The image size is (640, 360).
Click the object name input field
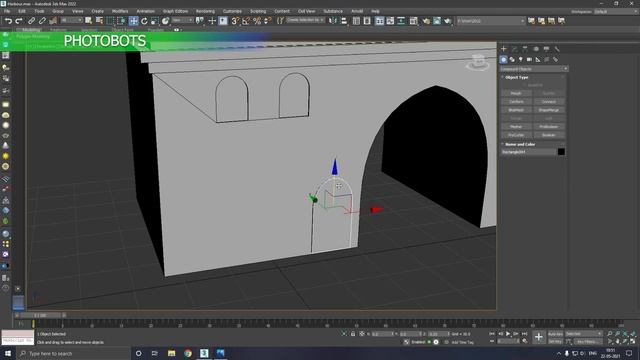[529, 152]
